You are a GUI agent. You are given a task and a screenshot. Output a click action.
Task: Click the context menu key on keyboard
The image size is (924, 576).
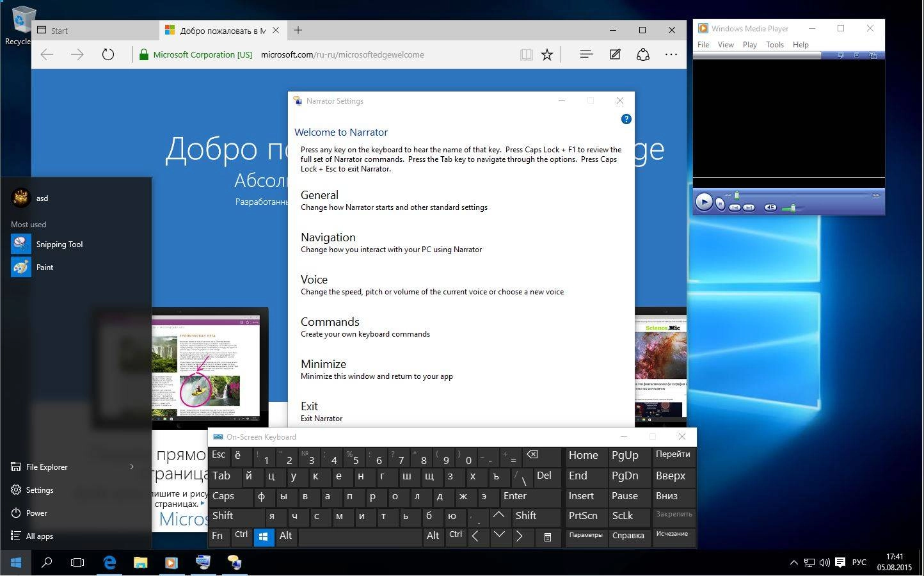pos(547,537)
